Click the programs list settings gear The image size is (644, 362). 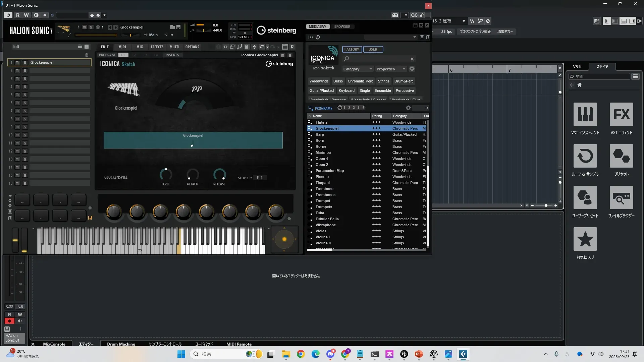[x=408, y=108]
